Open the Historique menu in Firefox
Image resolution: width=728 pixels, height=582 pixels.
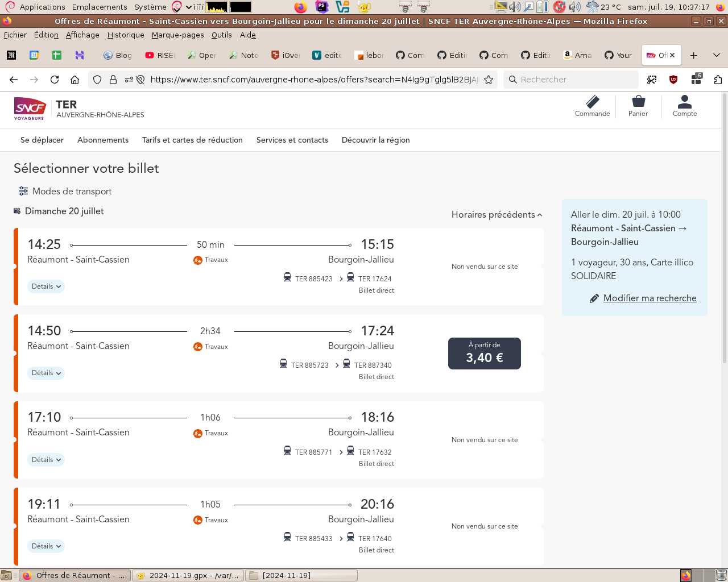click(126, 35)
